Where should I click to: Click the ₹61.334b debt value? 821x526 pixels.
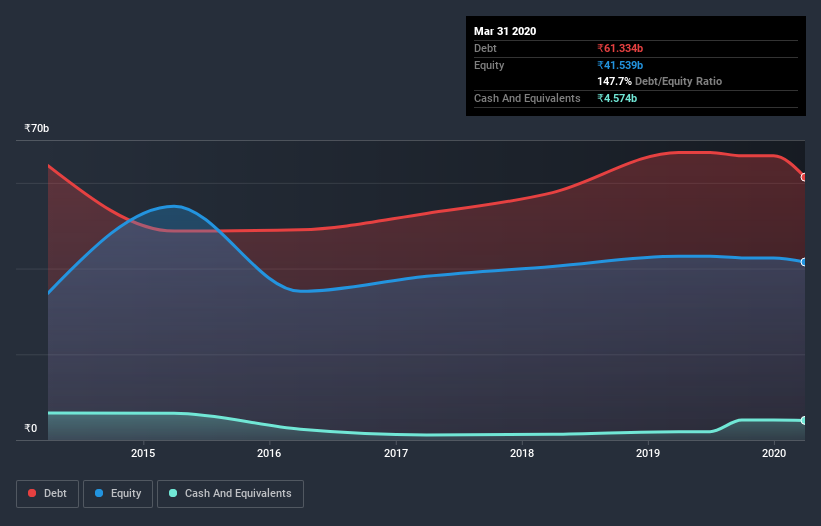pyautogui.click(x=620, y=48)
